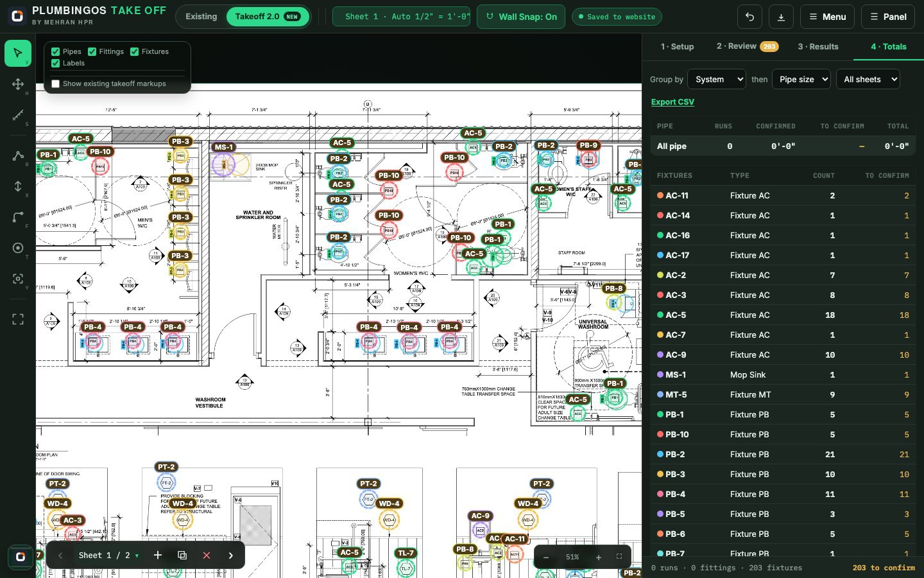Viewport: 924px width, 578px height.
Task: Click the fullscreen frame icon in left toolbar
Action: [x=18, y=319]
